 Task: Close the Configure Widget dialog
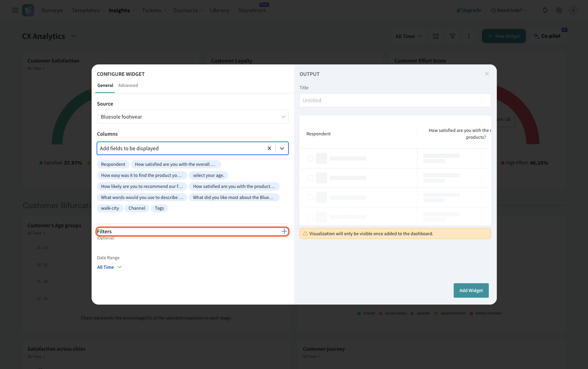tap(487, 74)
